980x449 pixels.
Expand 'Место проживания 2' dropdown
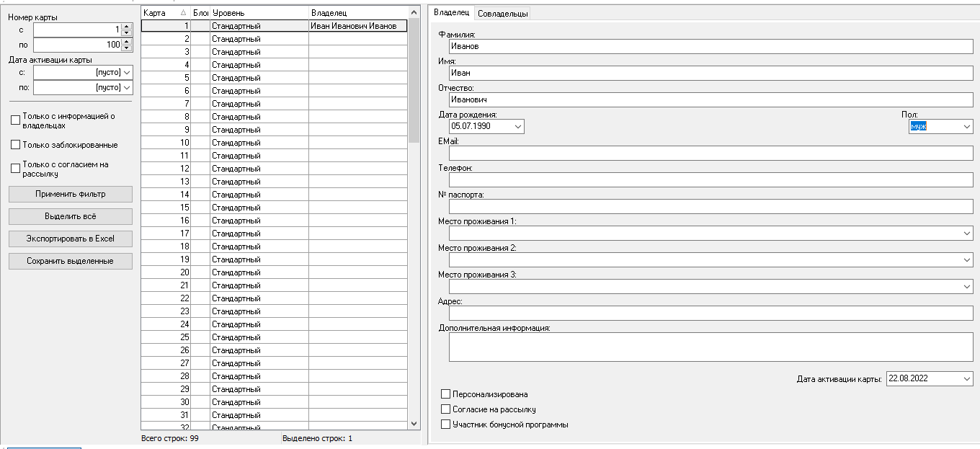(966, 260)
